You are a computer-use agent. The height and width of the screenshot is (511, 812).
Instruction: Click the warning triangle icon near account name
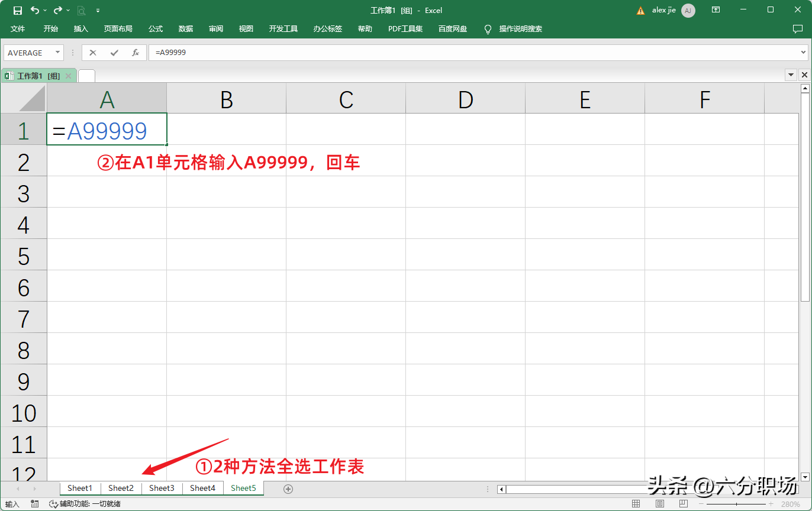(x=640, y=11)
